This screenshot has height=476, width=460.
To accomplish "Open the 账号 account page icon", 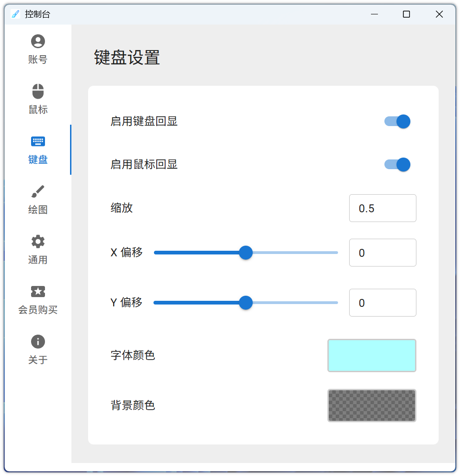I will tap(38, 42).
